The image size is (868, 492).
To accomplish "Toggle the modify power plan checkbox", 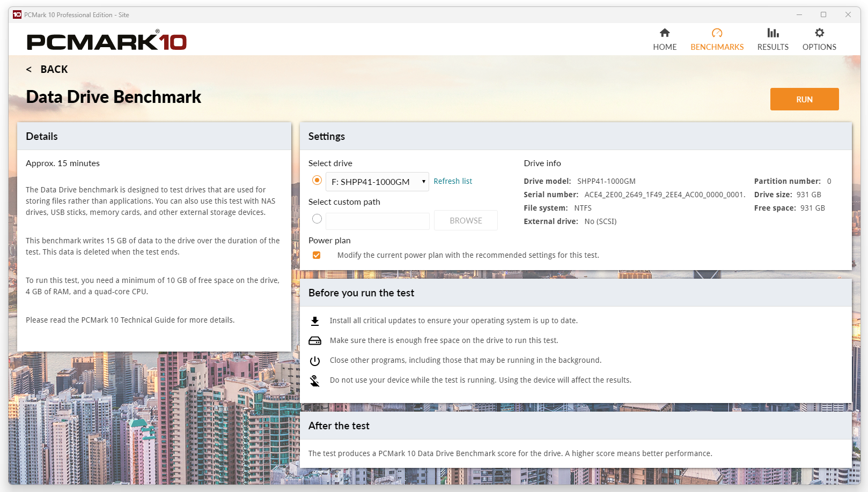I will [x=317, y=255].
